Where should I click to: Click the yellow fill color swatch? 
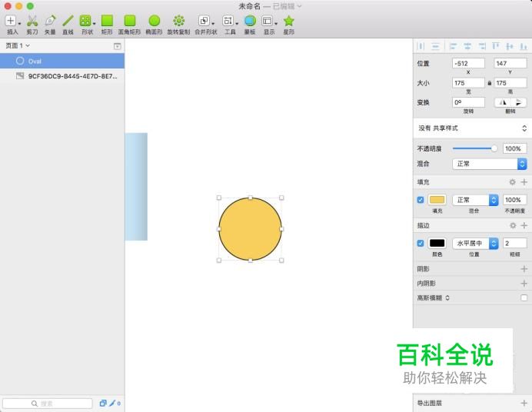pos(437,200)
